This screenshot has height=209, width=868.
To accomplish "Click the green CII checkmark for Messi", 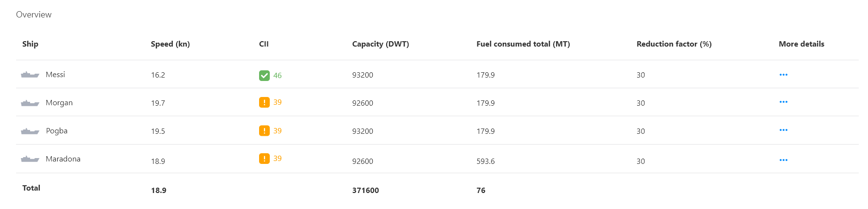I will click(x=264, y=75).
